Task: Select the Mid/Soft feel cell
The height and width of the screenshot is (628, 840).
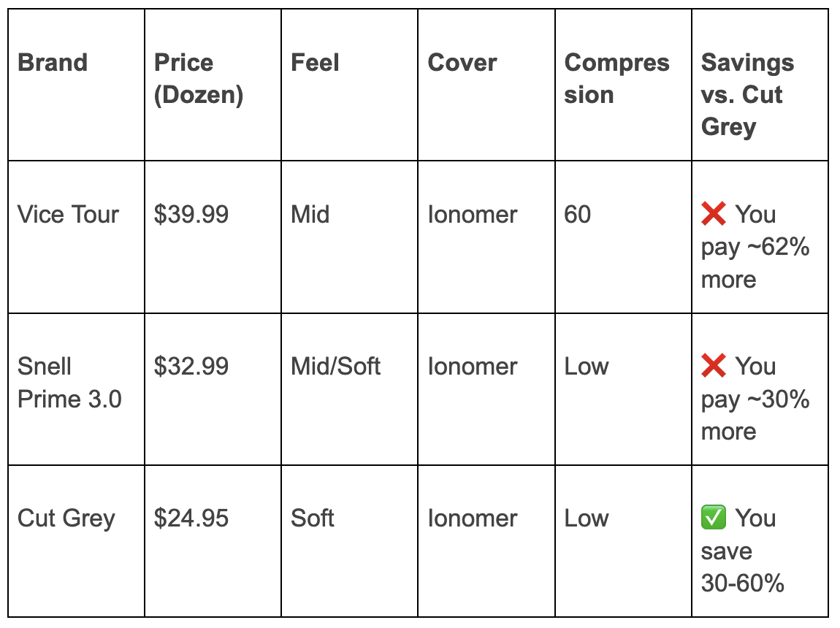Action: (x=349, y=389)
